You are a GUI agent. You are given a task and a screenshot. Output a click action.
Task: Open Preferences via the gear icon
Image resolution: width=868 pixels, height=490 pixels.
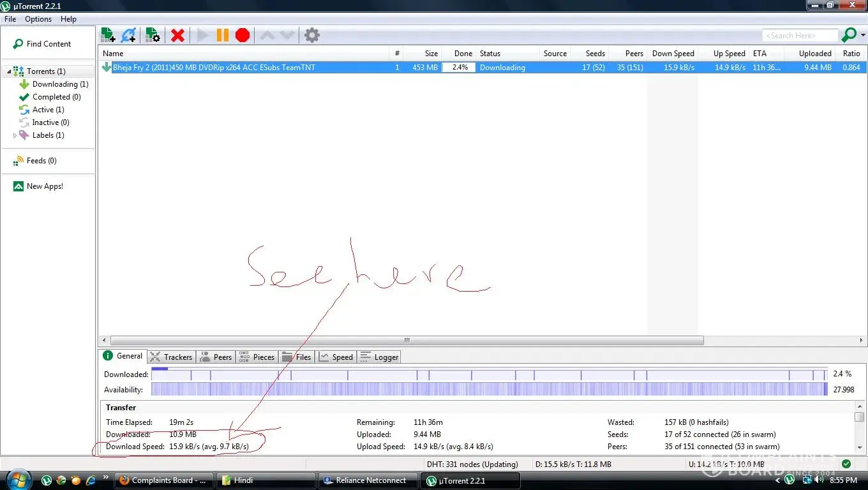coord(311,35)
